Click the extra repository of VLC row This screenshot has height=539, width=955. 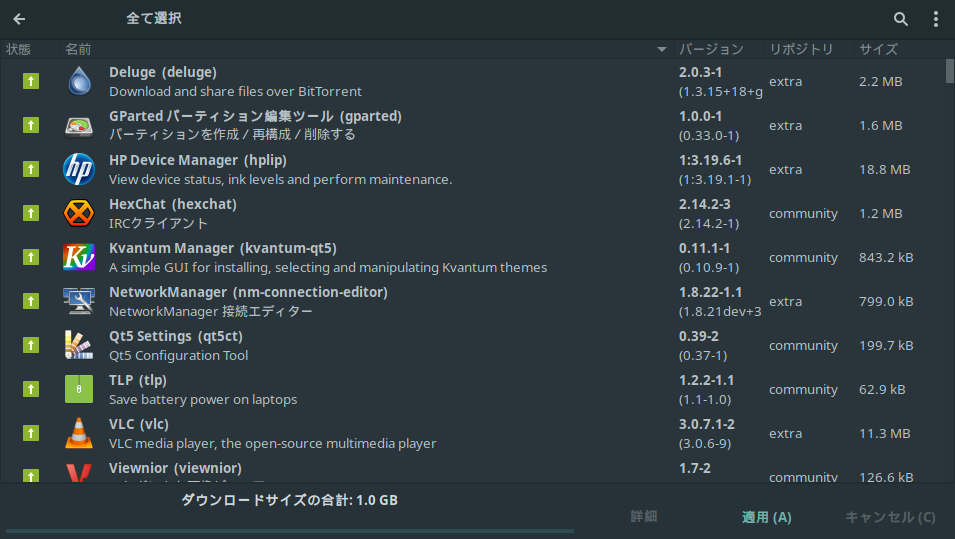[x=786, y=433]
